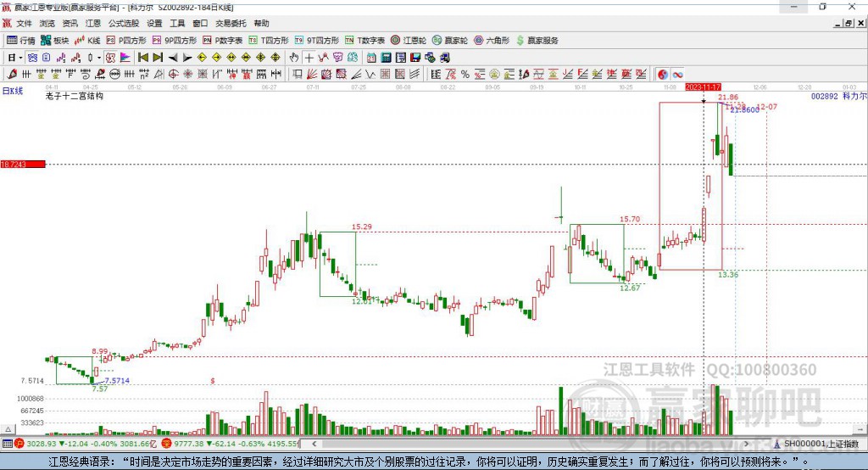Select the pencil drawing tool icon
The width and height of the screenshot is (868, 470).
tap(12, 74)
